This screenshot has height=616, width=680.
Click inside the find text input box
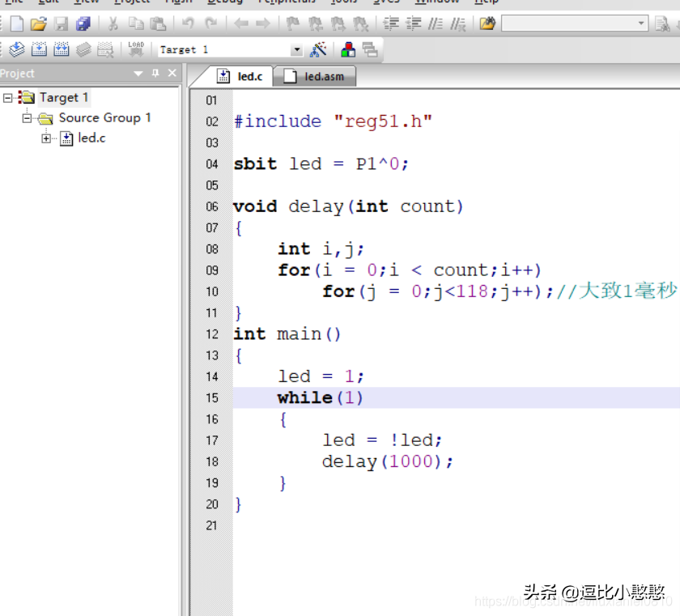[568, 23]
